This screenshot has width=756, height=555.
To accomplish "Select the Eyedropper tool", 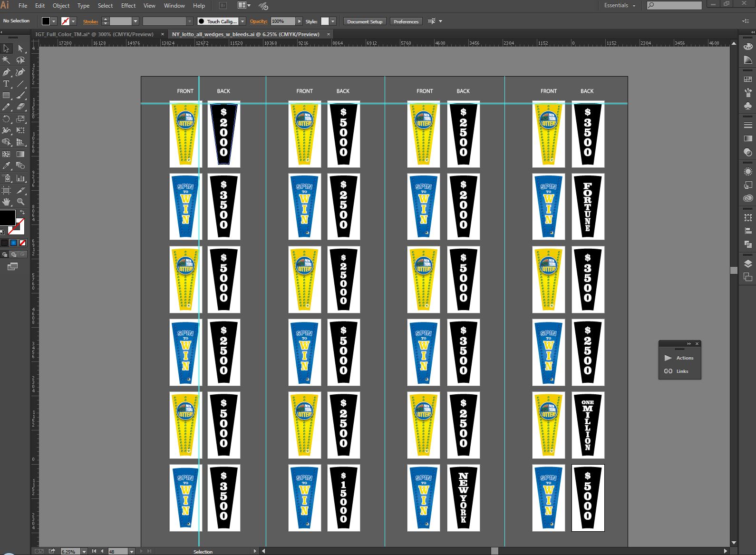I will coord(6,166).
